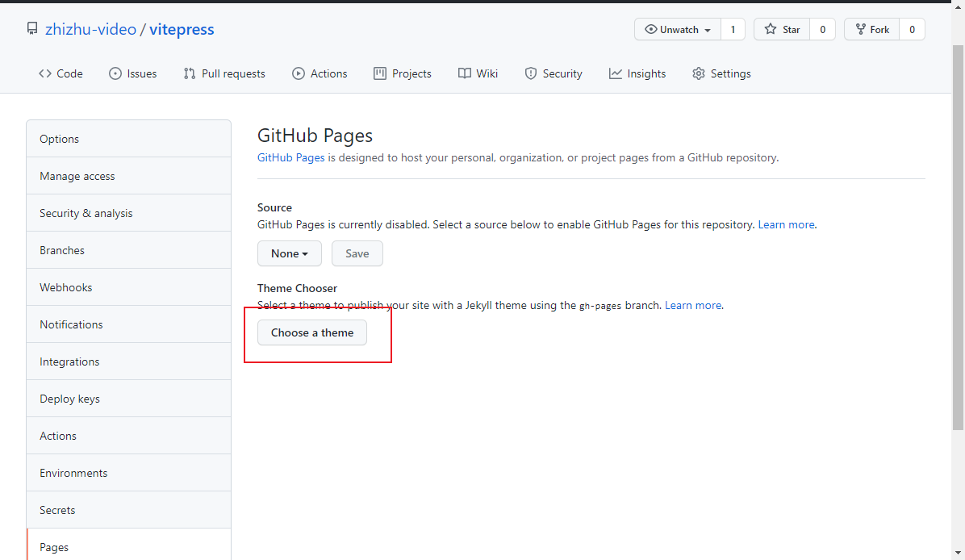Screen dimensions: 965x560
Task: Open Actions settings in the sidebar
Action: [128, 436]
